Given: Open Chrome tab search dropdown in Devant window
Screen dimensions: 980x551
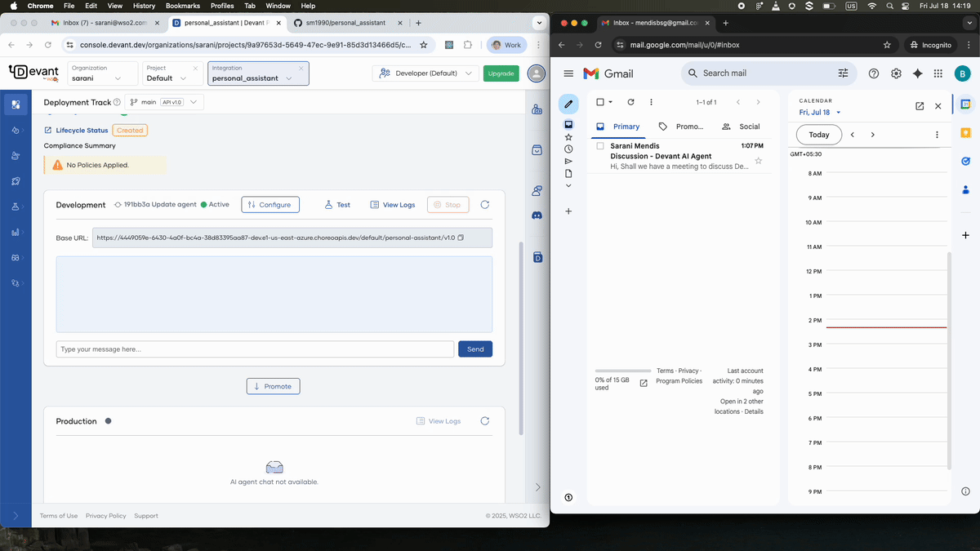Looking at the screenshot, I should [x=538, y=23].
